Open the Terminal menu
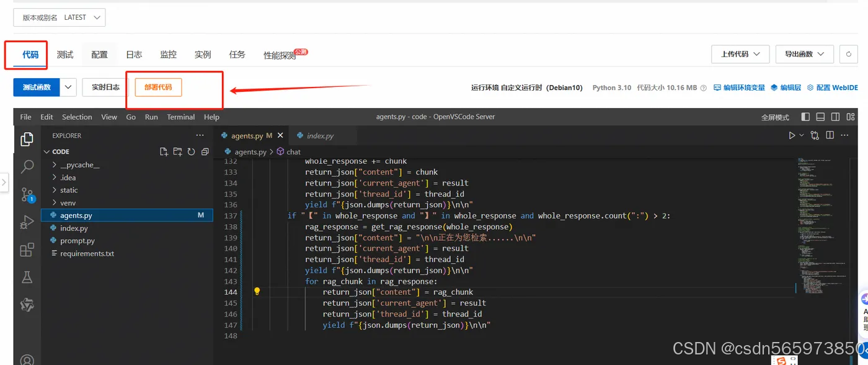 (181, 117)
